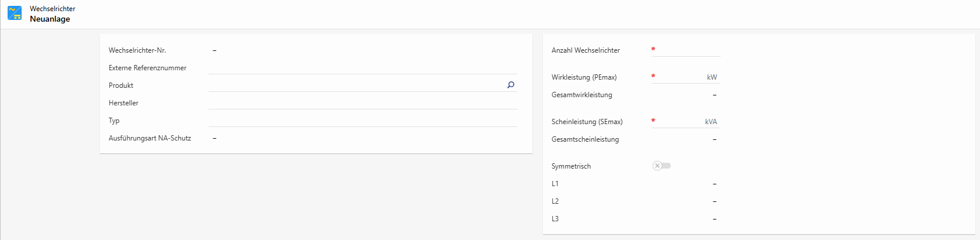This screenshot has width=980, height=240.
Task: Click the L1 phase value
Action: 714,184
